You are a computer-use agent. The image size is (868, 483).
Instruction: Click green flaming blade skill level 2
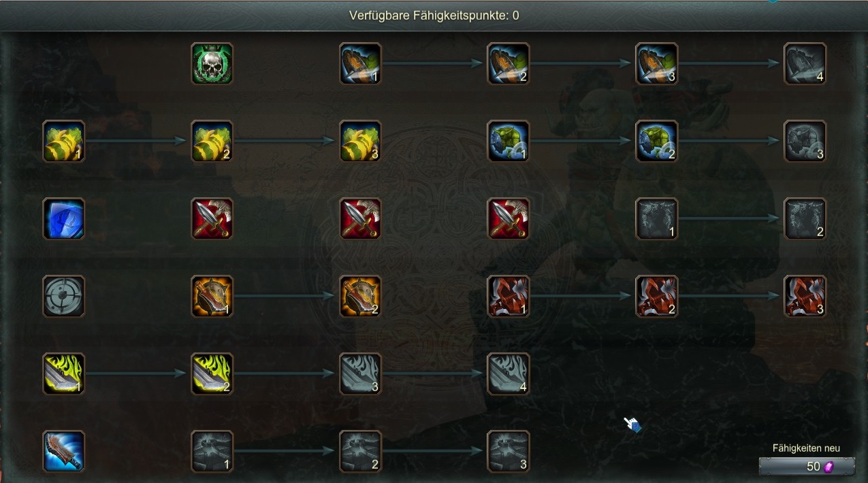click(212, 373)
